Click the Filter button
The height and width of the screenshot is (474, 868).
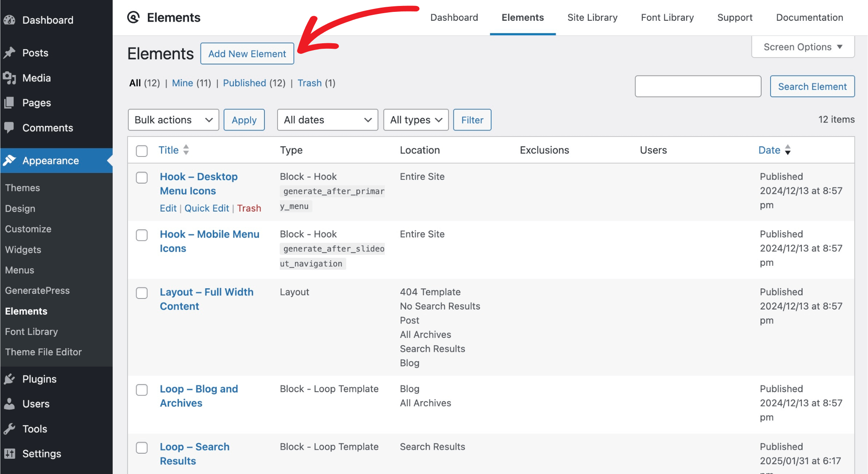pyautogui.click(x=472, y=120)
